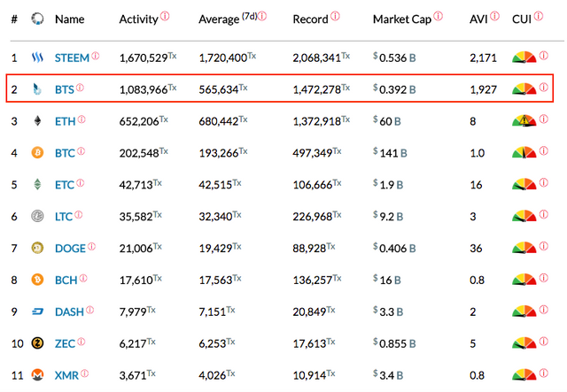Image resolution: width=567 pixels, height=392 pixels.
Task: Click the ZEC coin logo icon
Action: click(x=37, y=342)
